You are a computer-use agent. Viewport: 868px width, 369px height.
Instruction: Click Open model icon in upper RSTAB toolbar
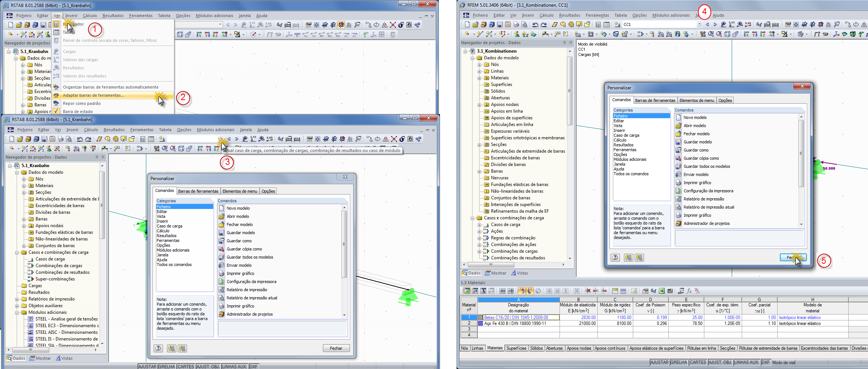tap(19, 25)
